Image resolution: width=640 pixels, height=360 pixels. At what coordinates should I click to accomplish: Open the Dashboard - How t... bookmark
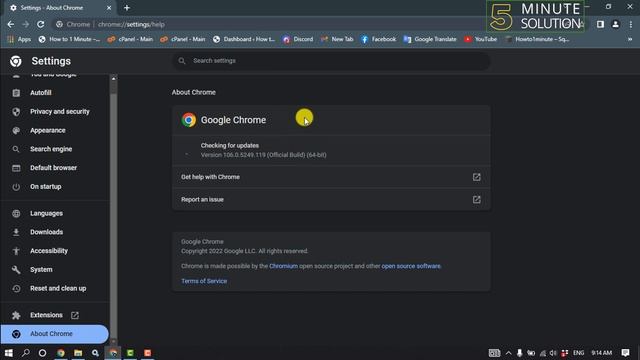[244, 39]
